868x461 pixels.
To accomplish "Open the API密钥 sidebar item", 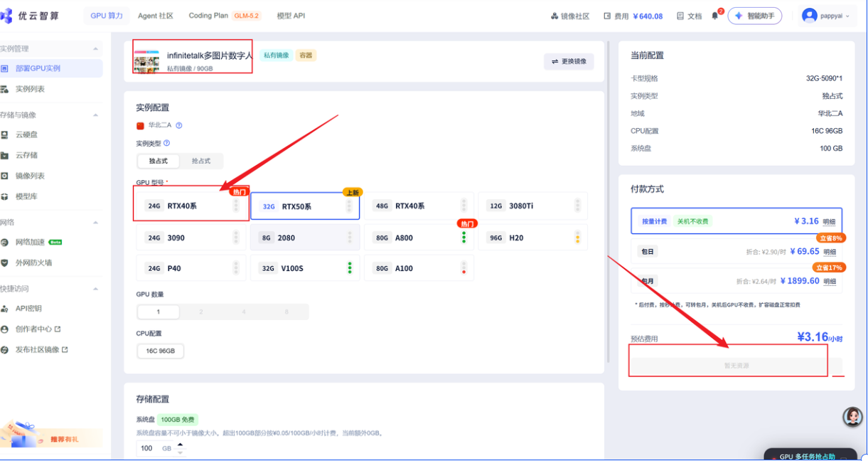I will [x=28, y=309].
